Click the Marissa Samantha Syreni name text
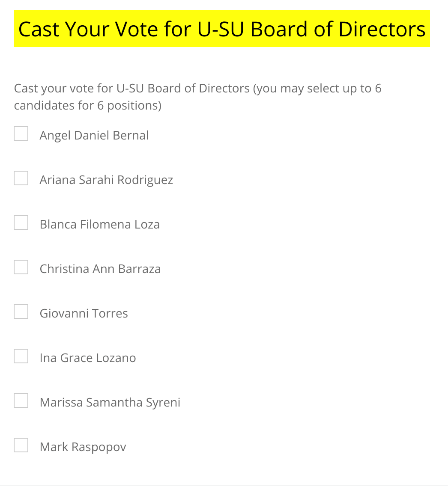This screenshot has width=448, height=487. click(x=110, y=402)
